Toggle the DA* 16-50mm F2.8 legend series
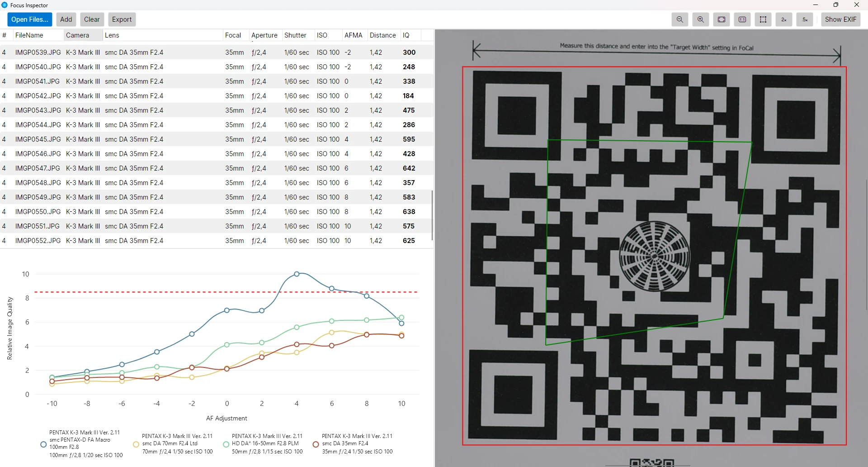The image size is (868, 467). (226, 444)
